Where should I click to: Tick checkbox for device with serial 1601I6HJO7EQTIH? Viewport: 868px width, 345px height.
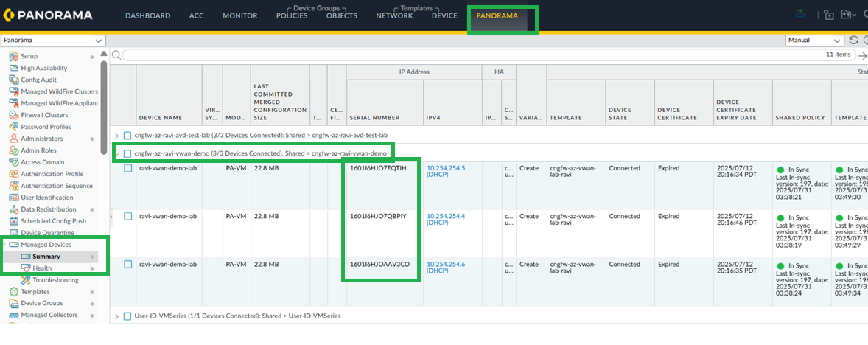pos(127,168)
